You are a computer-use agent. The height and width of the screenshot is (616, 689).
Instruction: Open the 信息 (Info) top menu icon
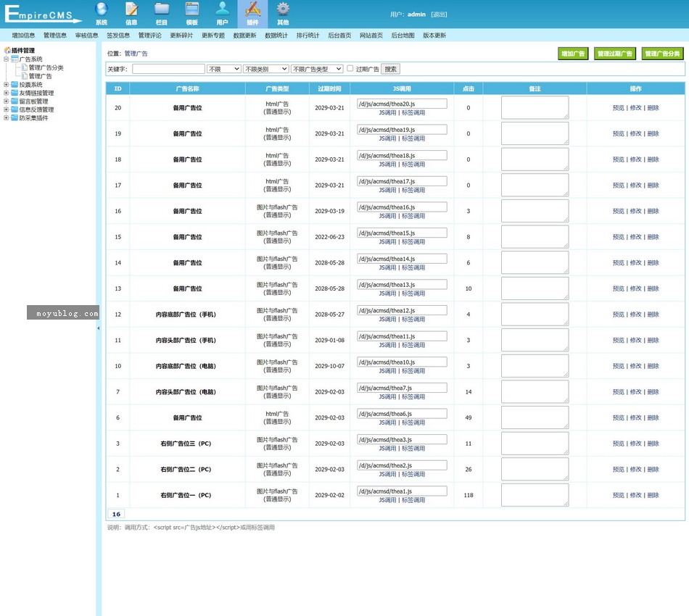(x=131, y=14)
